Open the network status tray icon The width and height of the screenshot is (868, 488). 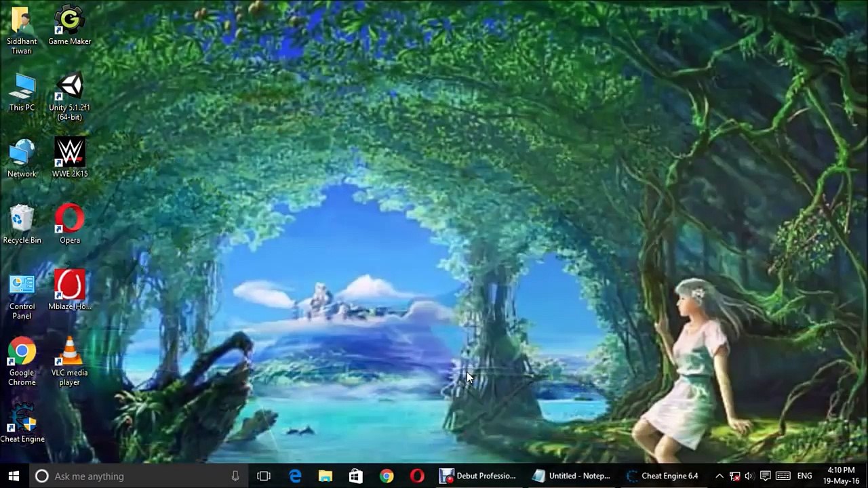coord(734,476)
